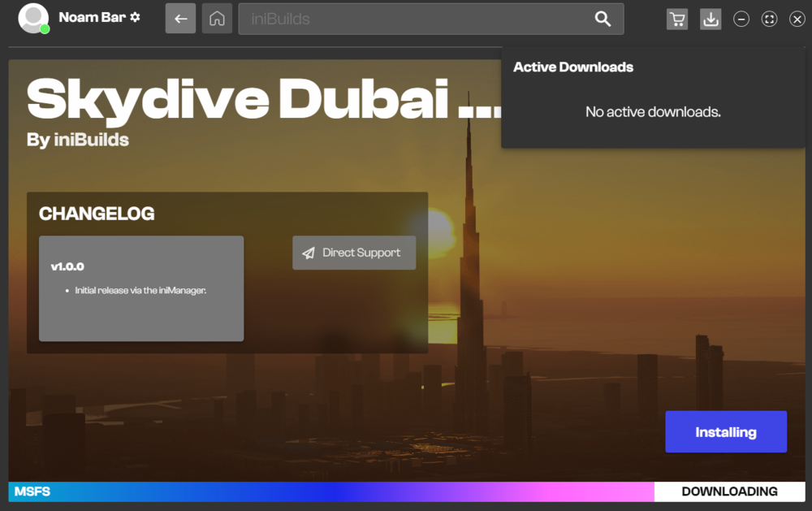Click the Active Downloads panel header
This screenshot has height=511, width=812.
click(x=573, y=67)
